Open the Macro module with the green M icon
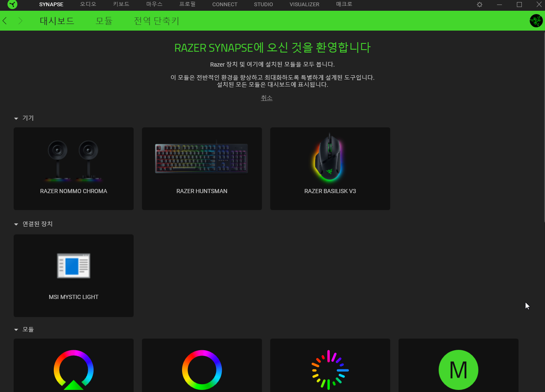The height and width of the screenshot is (392, 545). click(x=459, y=366)
